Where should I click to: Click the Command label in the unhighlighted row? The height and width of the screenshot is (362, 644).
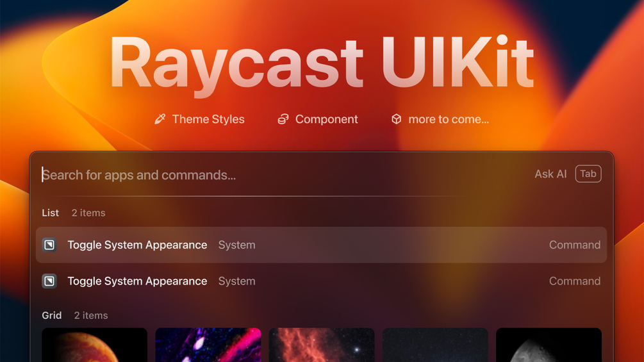pyautogui.click(x=575, y=281)
